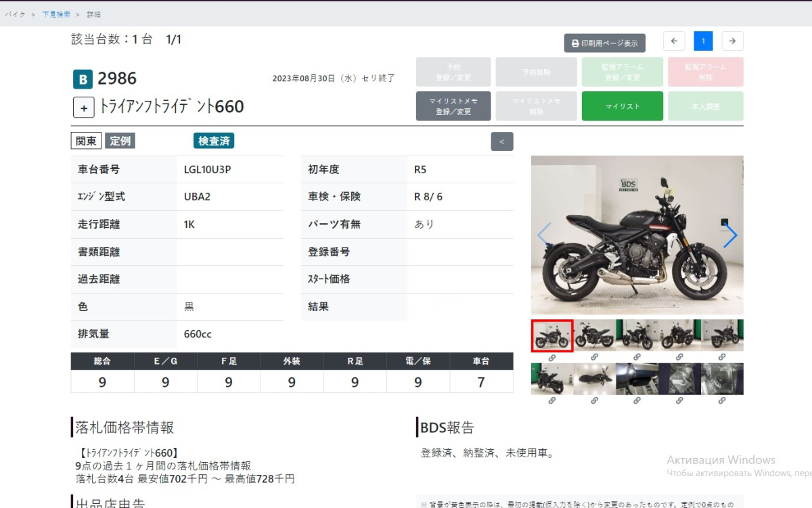Click the printer icon for print page view
This screenshot has height=508, width=812.
pyautogui.click(x=575, y=43)
